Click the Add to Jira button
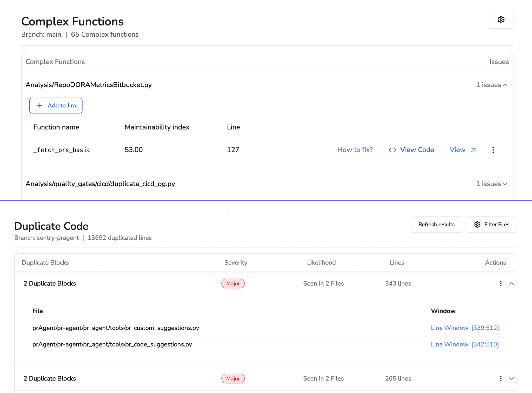The image size is (532, 393). [56, 106]
